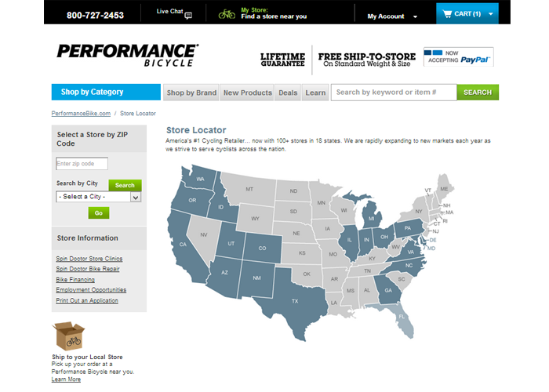Select Idaho on the map
Image resolution: width=549 pixels, height=392 pixels.
pos(220,207)
